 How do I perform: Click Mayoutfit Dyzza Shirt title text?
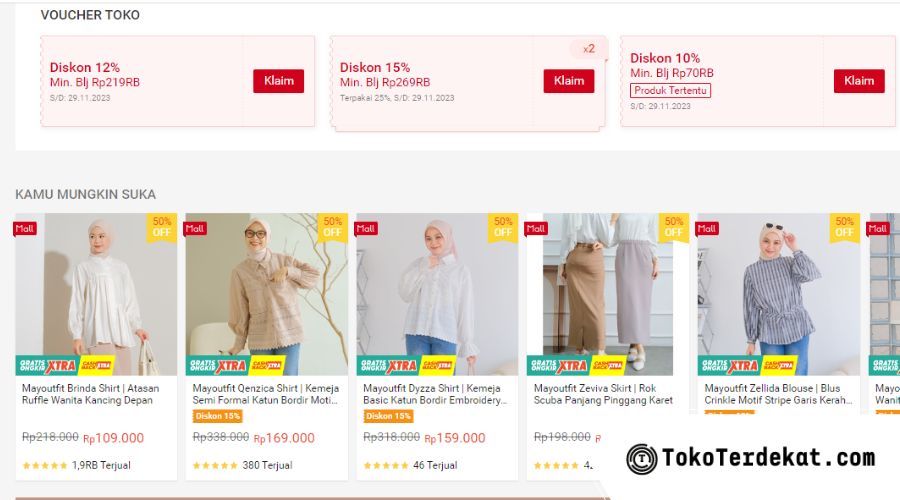click(x=435, y=394)
